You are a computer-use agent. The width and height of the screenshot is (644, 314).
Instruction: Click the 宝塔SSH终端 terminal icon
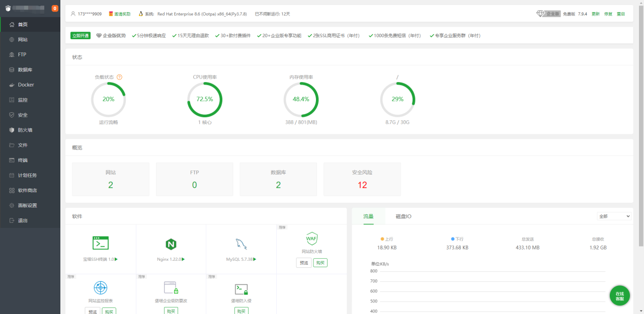click(x=101, y=243)
